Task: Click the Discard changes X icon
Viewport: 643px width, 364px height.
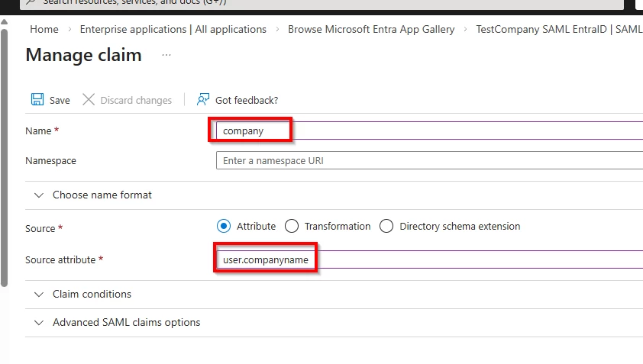Action: point(89,100)
